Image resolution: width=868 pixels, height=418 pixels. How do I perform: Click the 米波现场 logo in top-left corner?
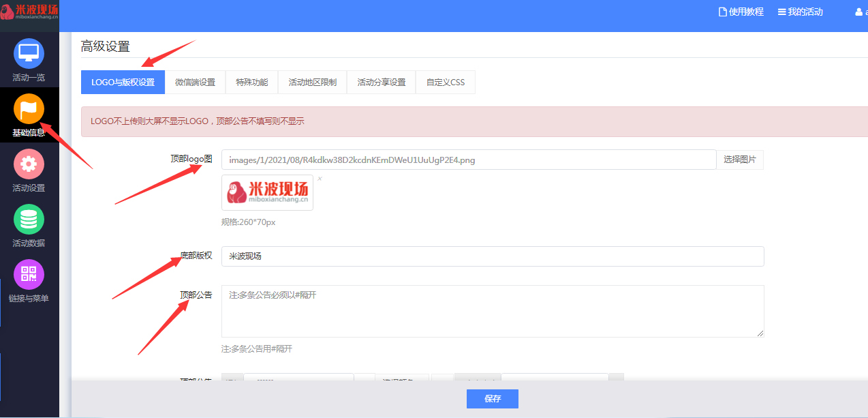pyautogui.click(x=29, y=12)
